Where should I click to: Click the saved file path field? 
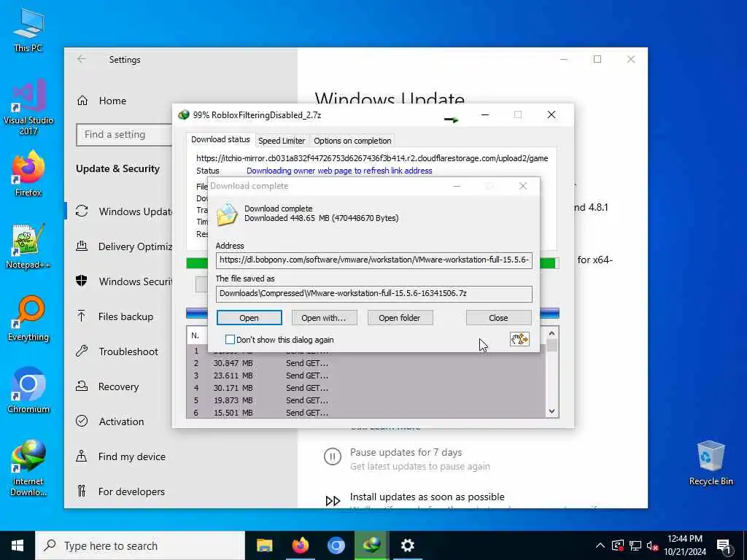(x=374, y=293)
